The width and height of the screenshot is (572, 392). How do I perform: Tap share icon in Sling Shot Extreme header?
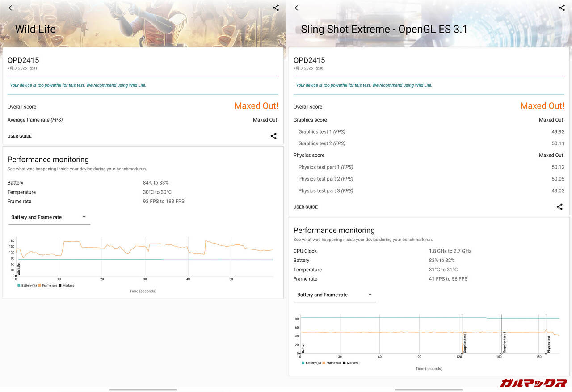pos(562,8)
